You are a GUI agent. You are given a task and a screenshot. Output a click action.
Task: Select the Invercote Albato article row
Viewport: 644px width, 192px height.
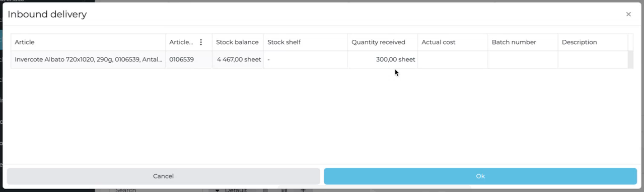pyautogui.click(x=88, y=60)
